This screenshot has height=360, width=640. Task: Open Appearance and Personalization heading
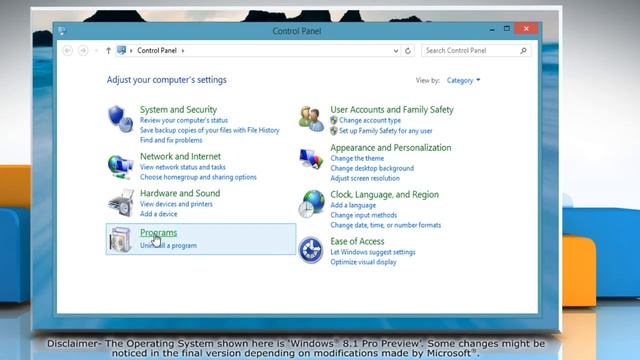pos(391,148)
